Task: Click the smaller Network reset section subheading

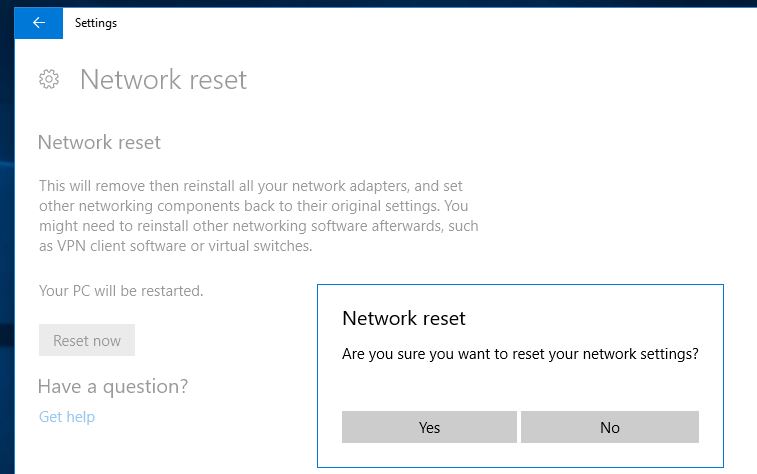Action: point(99,142)
